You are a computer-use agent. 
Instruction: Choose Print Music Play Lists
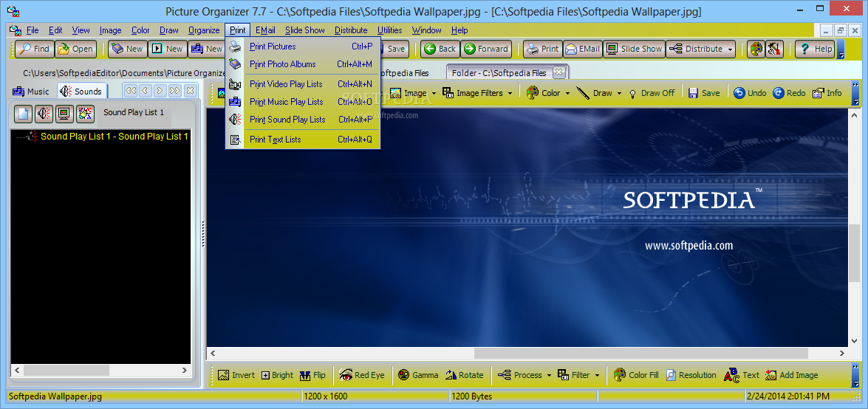tap(303, 102)
